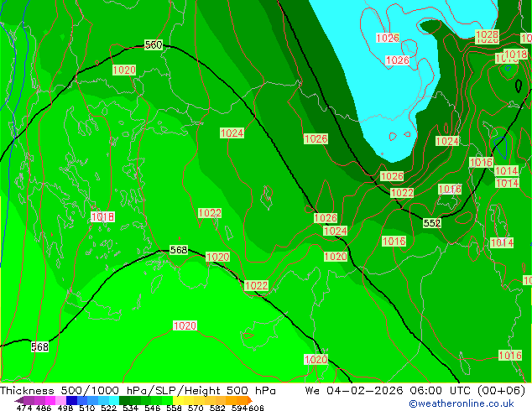Pick the cyan legend swatch
This screenshot has height=411, width=532.
coord(114,400)
